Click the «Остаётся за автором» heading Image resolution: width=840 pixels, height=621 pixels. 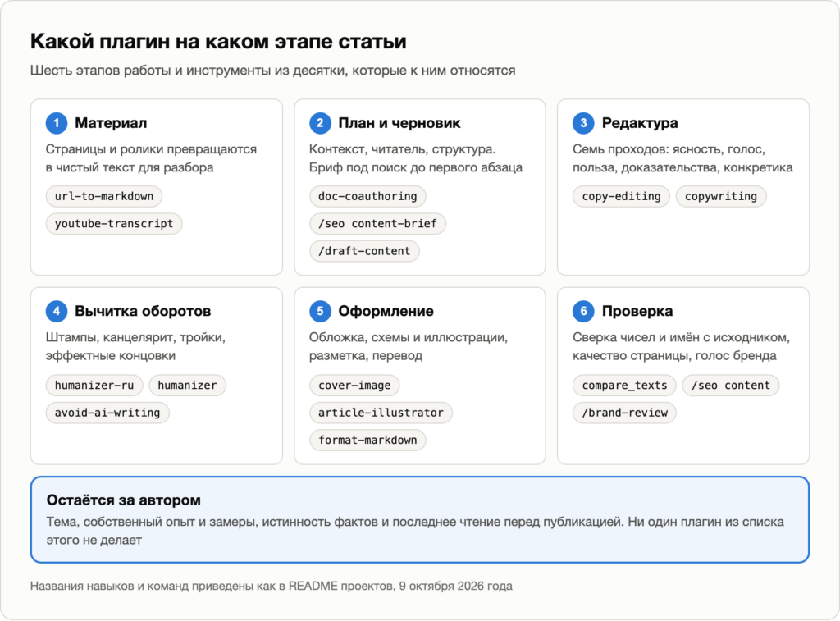(124, 500)
